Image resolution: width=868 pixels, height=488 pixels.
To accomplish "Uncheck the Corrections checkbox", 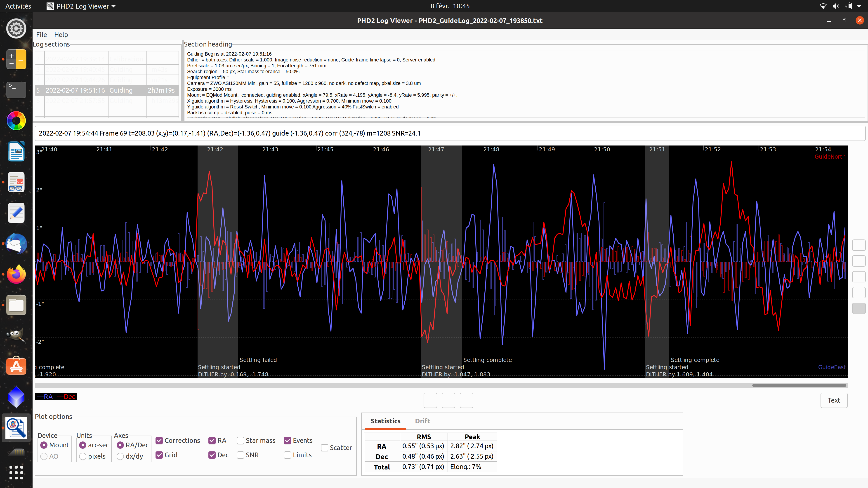I will click(x=159, y=441).
